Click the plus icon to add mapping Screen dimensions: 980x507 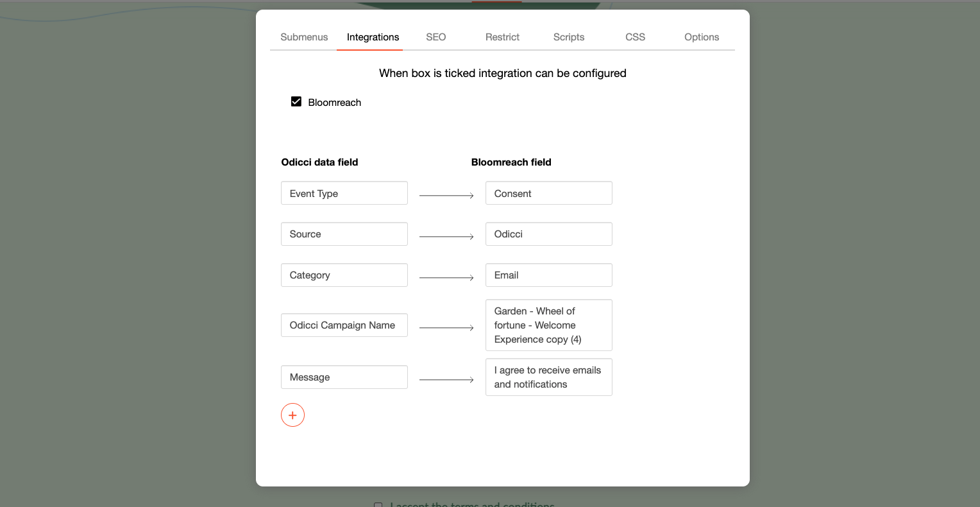292,415
